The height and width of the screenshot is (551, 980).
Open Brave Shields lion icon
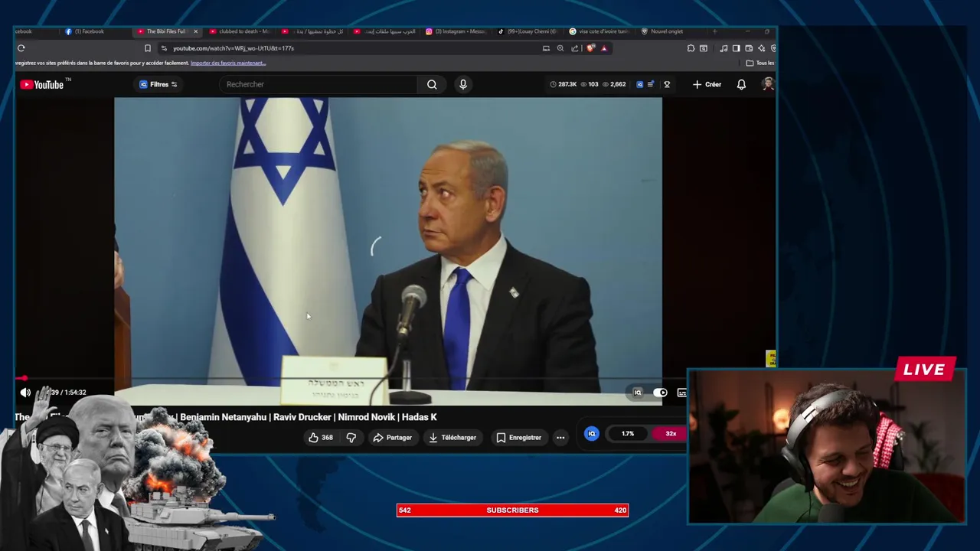coord(590,48)
